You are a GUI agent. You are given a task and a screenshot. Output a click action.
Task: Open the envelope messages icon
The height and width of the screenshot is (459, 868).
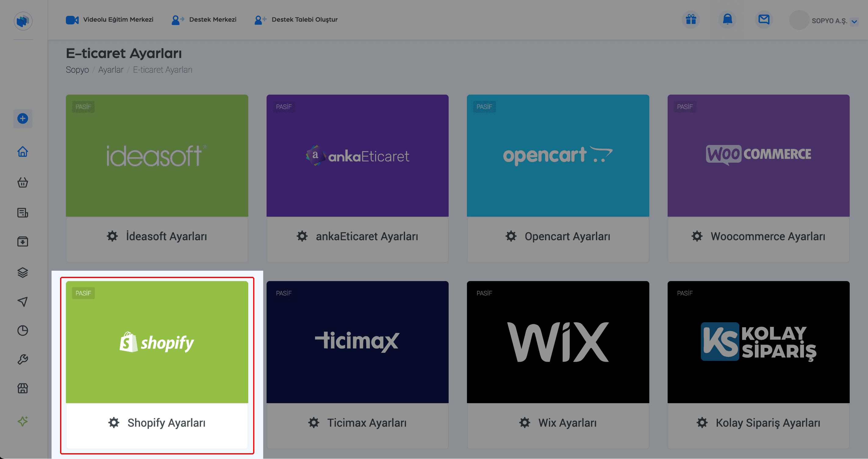764,20
